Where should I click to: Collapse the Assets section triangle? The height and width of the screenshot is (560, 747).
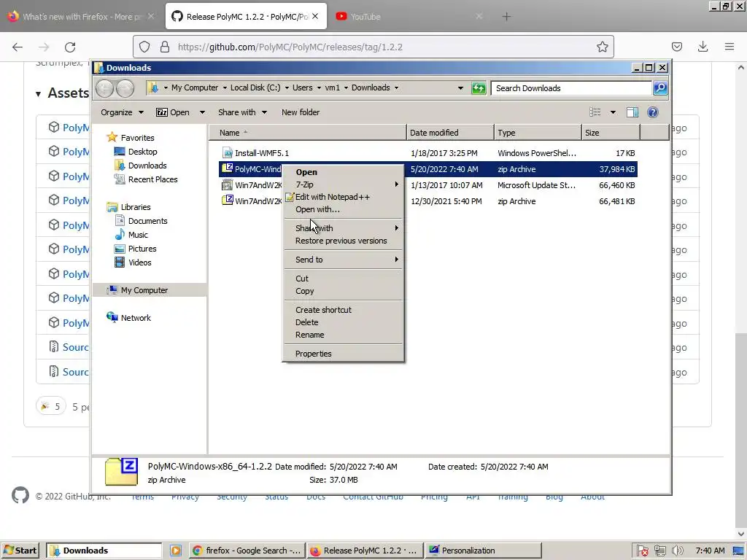(38, 94)
